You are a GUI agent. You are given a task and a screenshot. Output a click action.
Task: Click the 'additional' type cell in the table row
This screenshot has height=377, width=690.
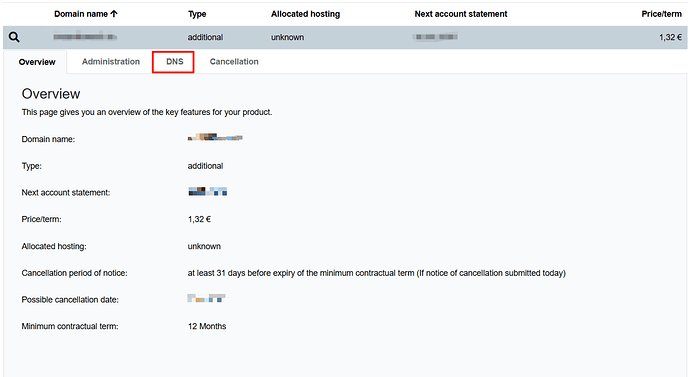tap(205, 37)
